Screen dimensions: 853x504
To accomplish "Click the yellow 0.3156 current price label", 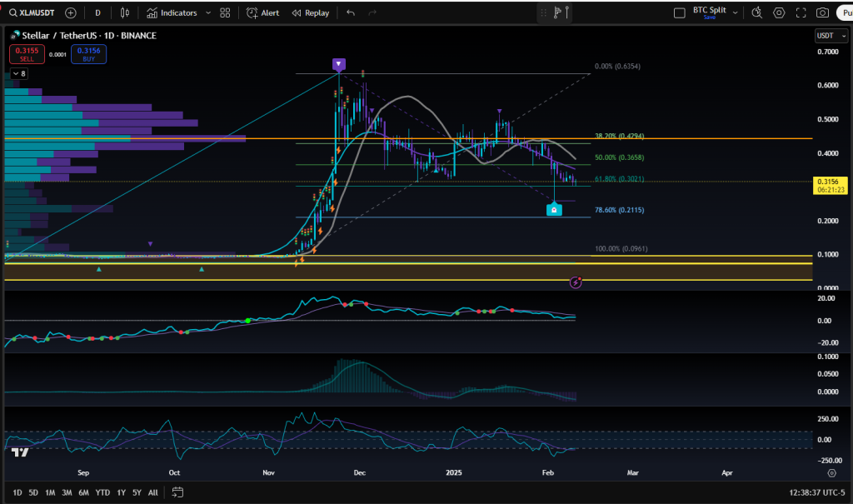I will pyautogui.click(x=831, y=186).
